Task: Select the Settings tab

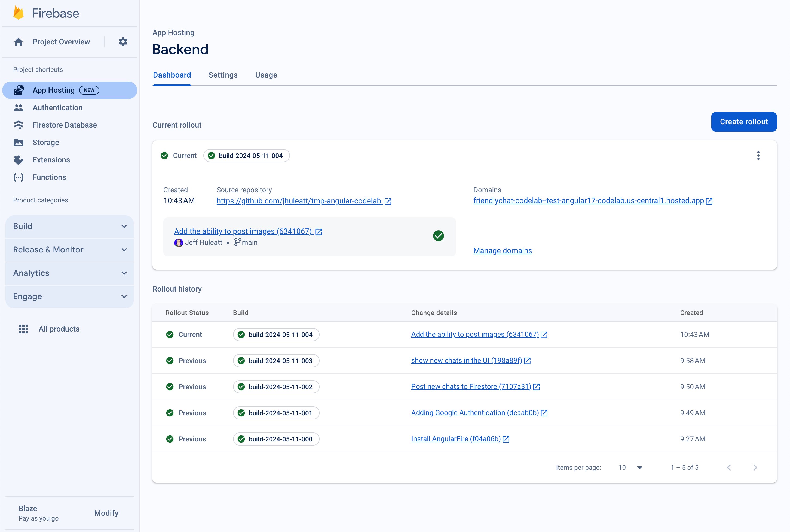Action: coord(223,75)
